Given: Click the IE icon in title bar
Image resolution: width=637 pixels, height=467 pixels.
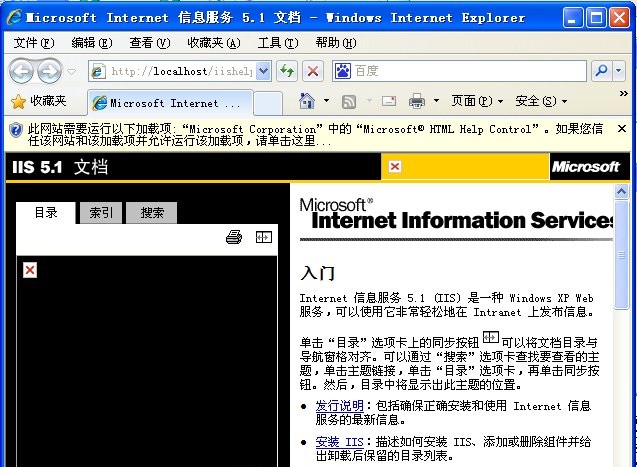Looking at the screenshot, I should [x=14, y=17].
